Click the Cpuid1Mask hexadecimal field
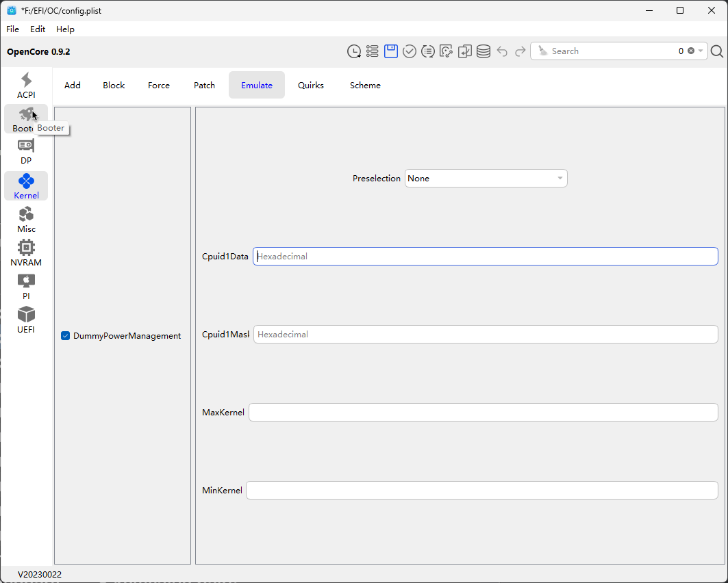 pyautogui.click(x=485, y=335)
